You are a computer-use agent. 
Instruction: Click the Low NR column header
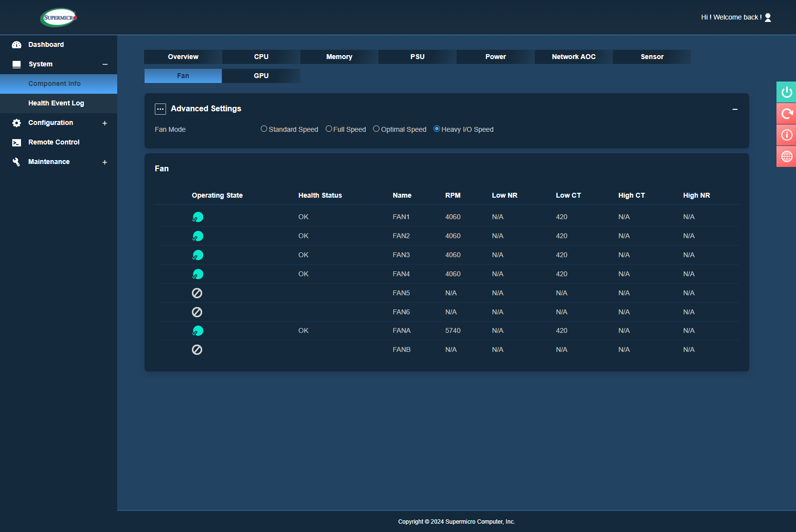coord(504,195)
